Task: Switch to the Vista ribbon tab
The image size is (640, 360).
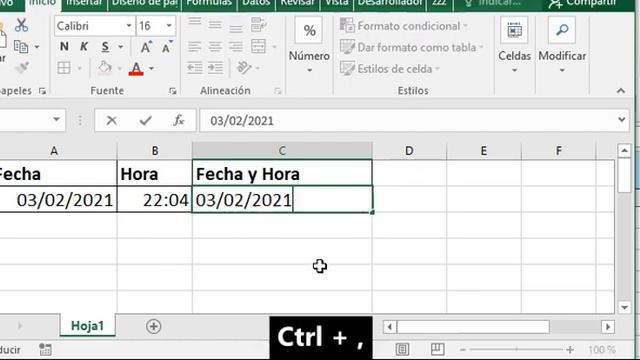Action: coord(337,3)
